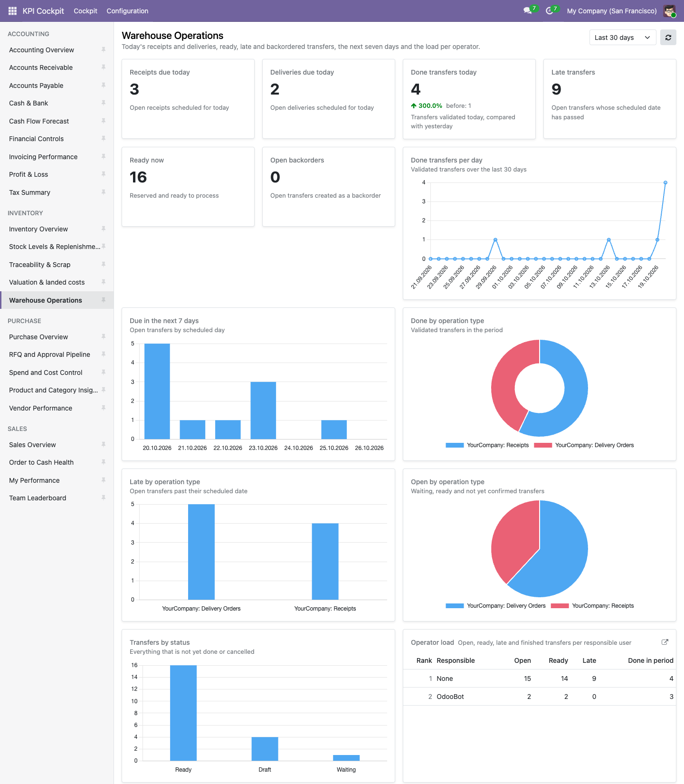
Task: Pin the Tax Summary item
Action: (x=103, y=192)
